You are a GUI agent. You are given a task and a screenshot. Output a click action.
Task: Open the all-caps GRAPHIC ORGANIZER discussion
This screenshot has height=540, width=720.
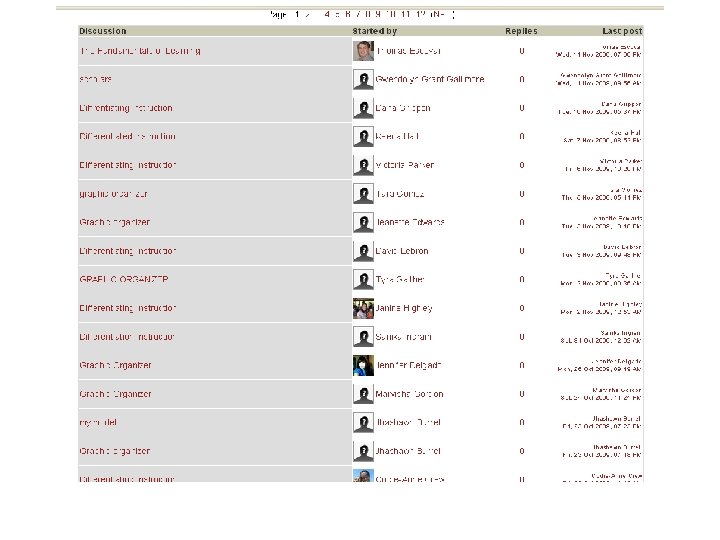pyautogui.click(x=124, y=280)
